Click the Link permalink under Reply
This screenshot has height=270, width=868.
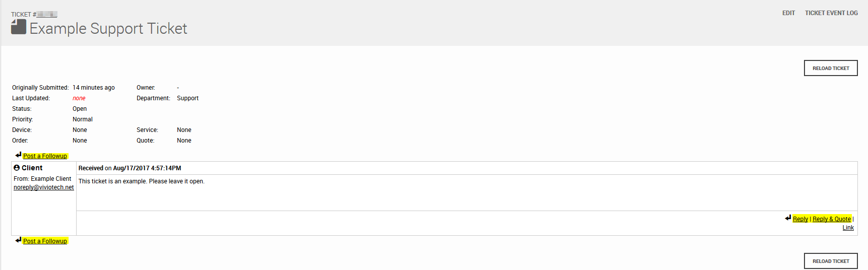(848, 228)
